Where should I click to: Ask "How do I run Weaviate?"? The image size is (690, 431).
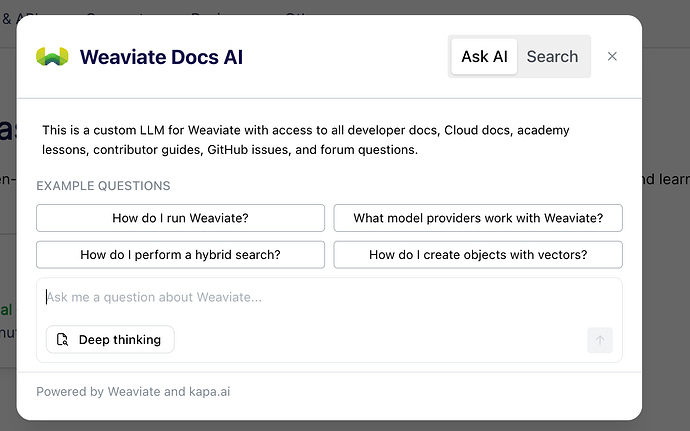tap(180, 218)
